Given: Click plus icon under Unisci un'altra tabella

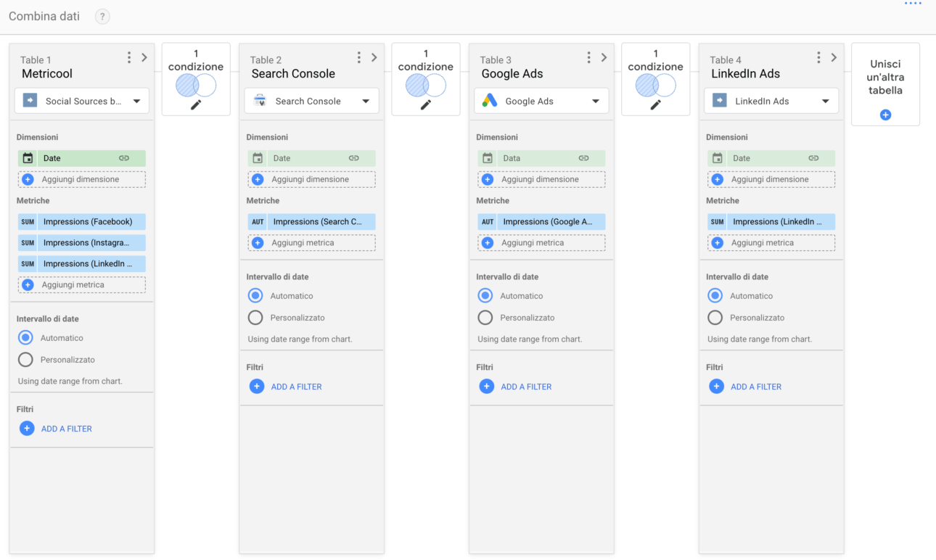Looking at the screenshot, I should pos(885,115).
